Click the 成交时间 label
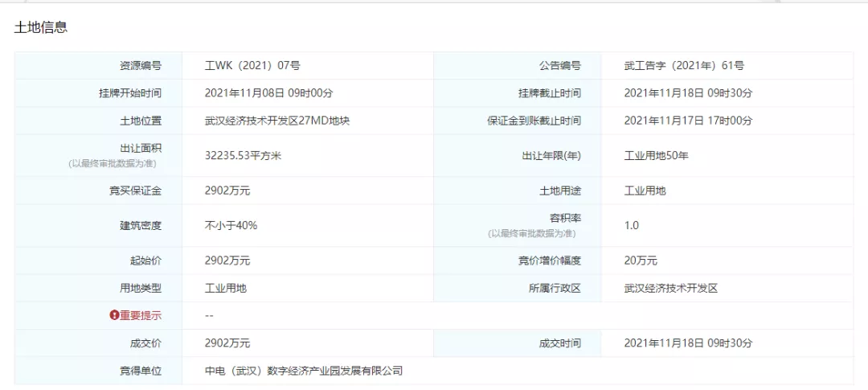 (560, 343)
